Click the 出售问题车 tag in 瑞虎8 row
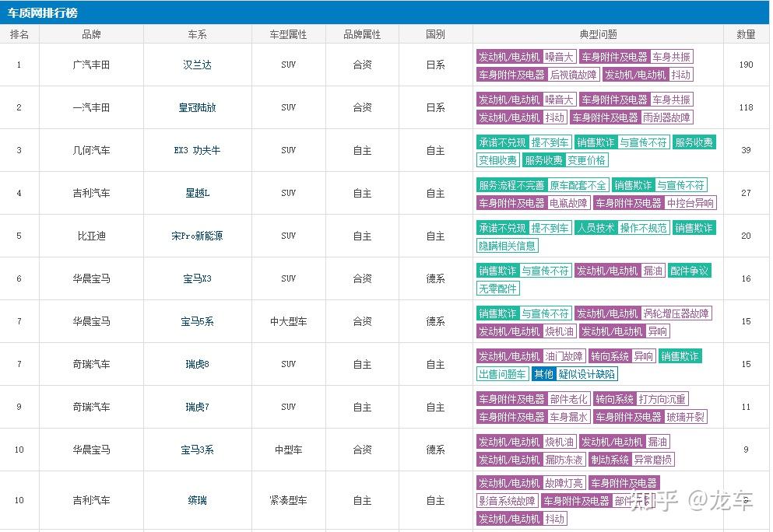This screenshot has height=532, width=773. tap(502, 374)
